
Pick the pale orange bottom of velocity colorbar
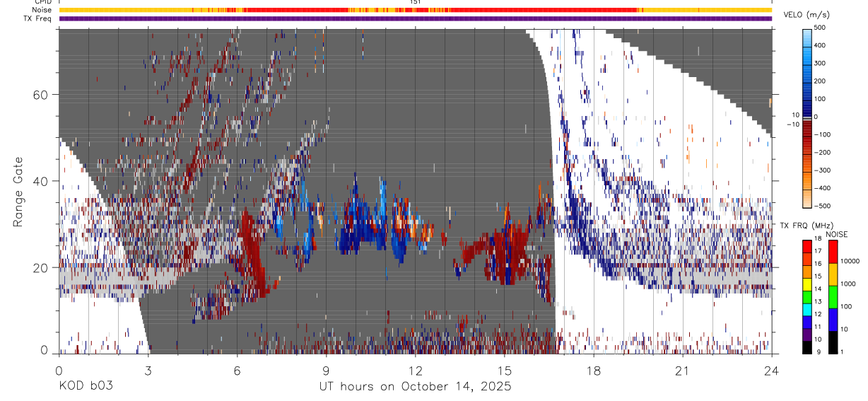pos(807,199)
